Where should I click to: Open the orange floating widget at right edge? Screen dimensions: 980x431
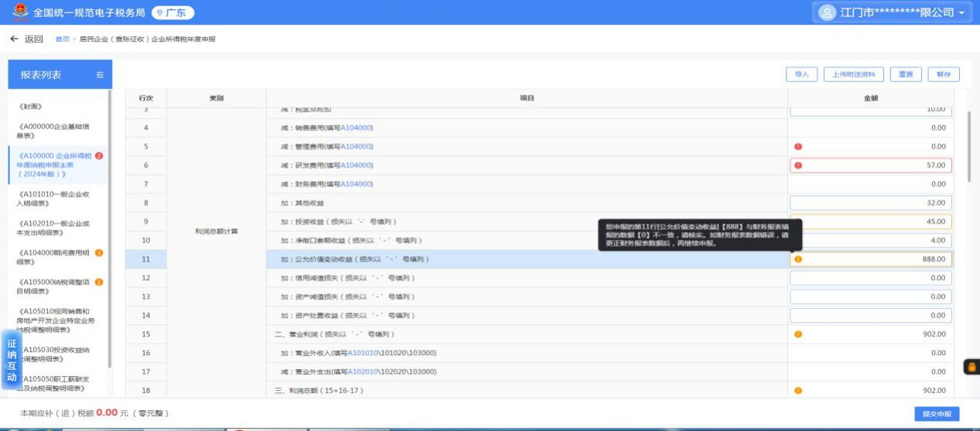971,368
